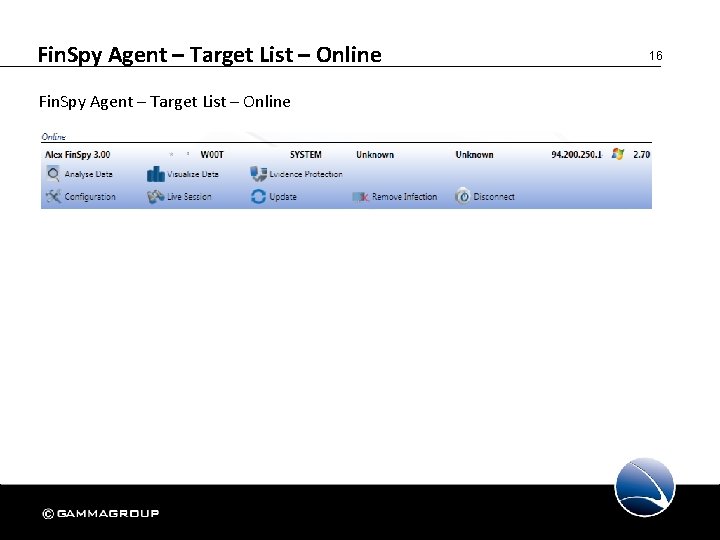Click the Remove Infection icon
720x540 pixels.
[360, 197]
